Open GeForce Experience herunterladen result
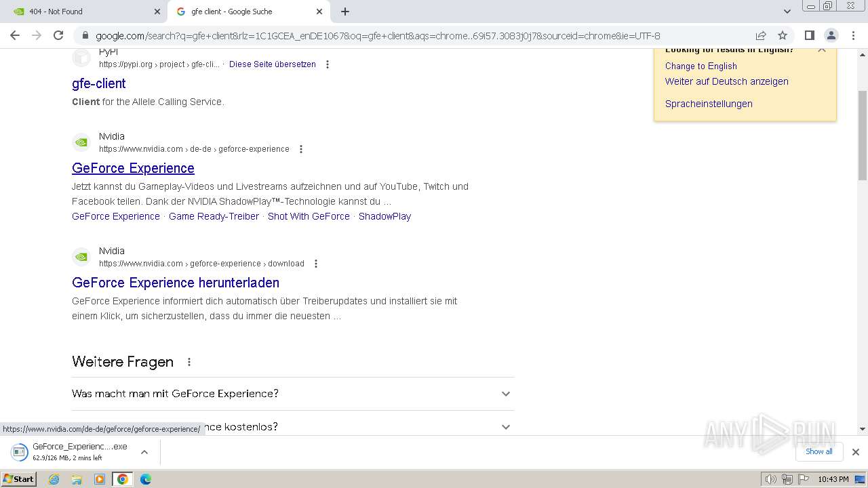This screenshot has width=868, height=488. click(176, 283)
